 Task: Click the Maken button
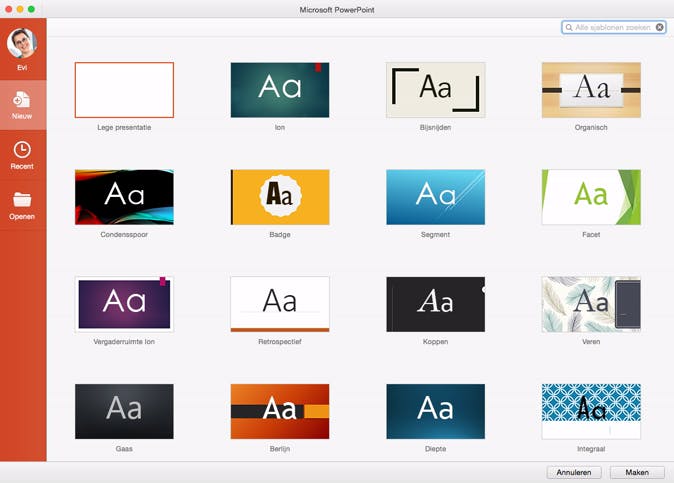tap(637, 472)
